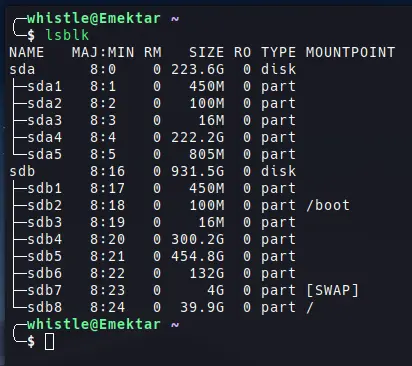Click the 223.6G size value
This screenshot has height=366, width=412.
coord(198,69)
